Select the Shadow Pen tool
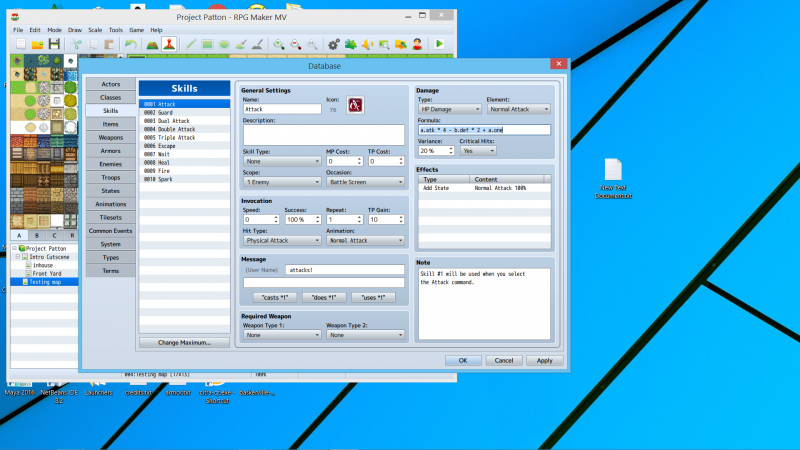 pyautogui.click(x=257, y=44)
